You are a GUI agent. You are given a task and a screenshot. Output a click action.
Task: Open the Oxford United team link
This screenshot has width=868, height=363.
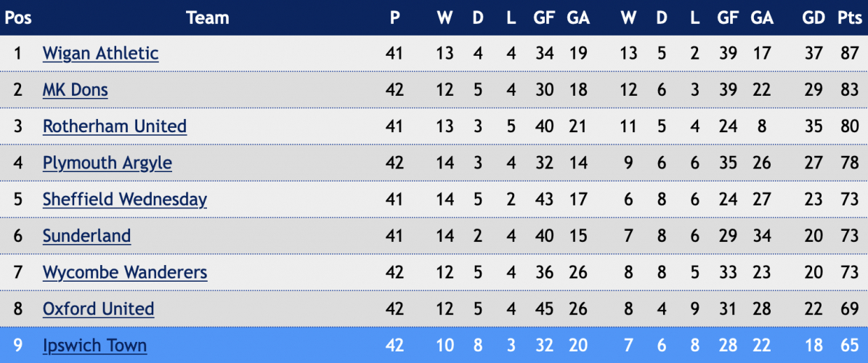click(98, 309)
